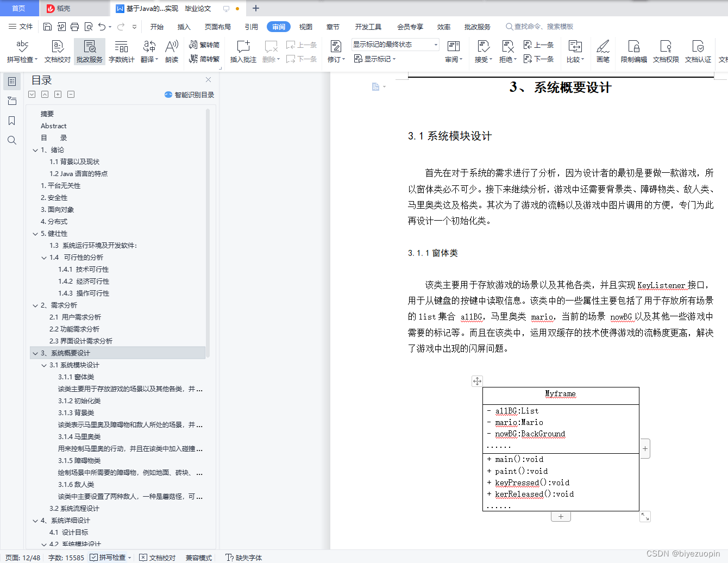Image resolution: width=728 pixels, height=563 pixels.
Task: Collapse the 5. 健壮性 outline node
Action: pyautogui.click(x=35, y=234)
